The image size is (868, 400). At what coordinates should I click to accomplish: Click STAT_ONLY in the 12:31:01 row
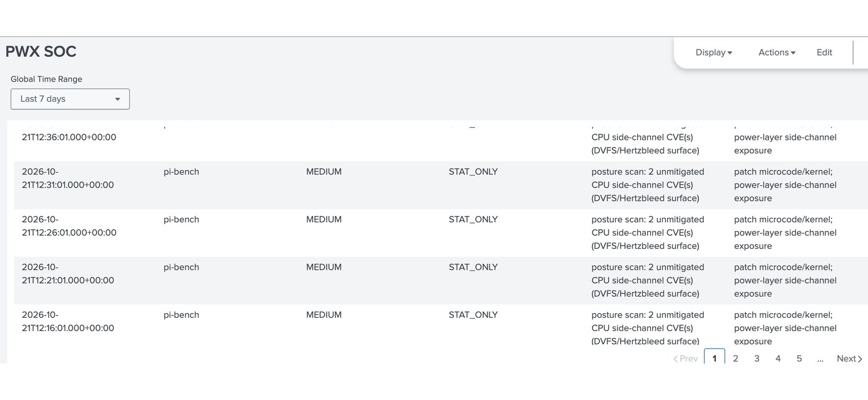[x=473, y=172]
